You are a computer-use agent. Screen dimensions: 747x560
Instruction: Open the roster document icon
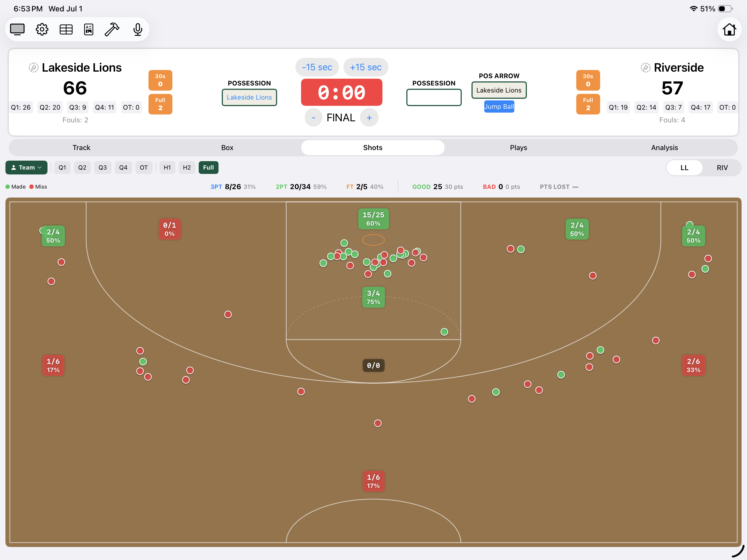tap(89, 29)
